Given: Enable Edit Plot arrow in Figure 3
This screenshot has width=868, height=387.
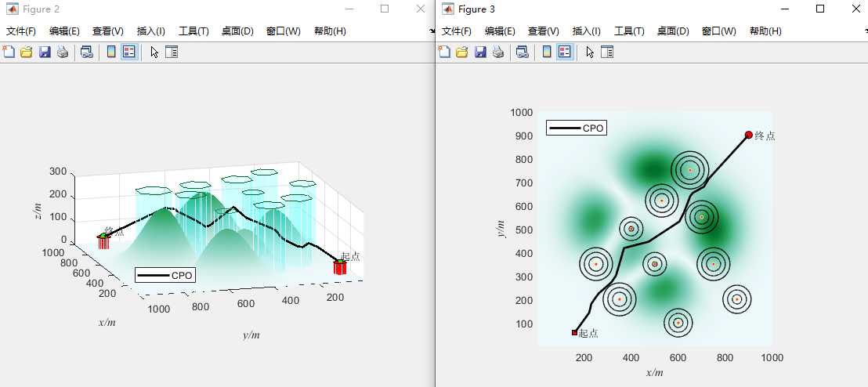Looking at the screenshot, I should click(x=589, y=52).
